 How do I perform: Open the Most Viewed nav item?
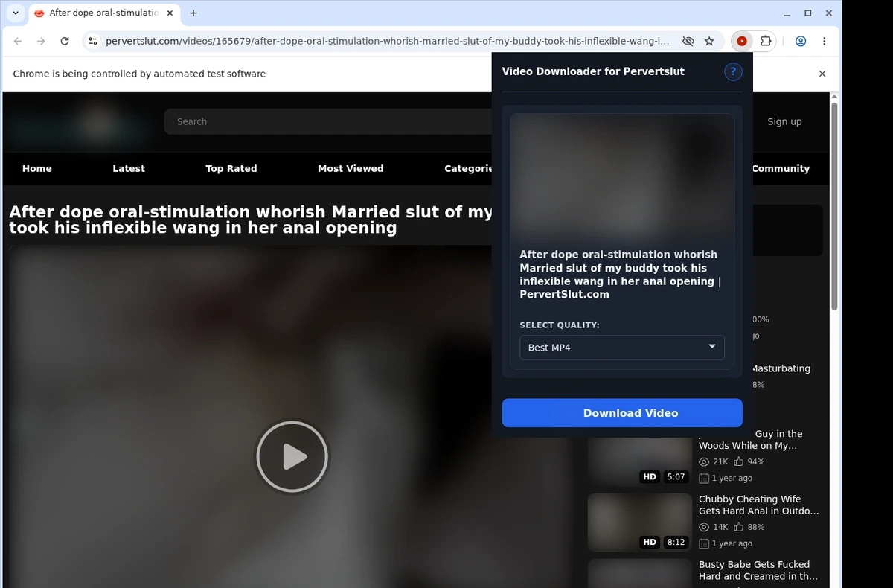point(351,169)
